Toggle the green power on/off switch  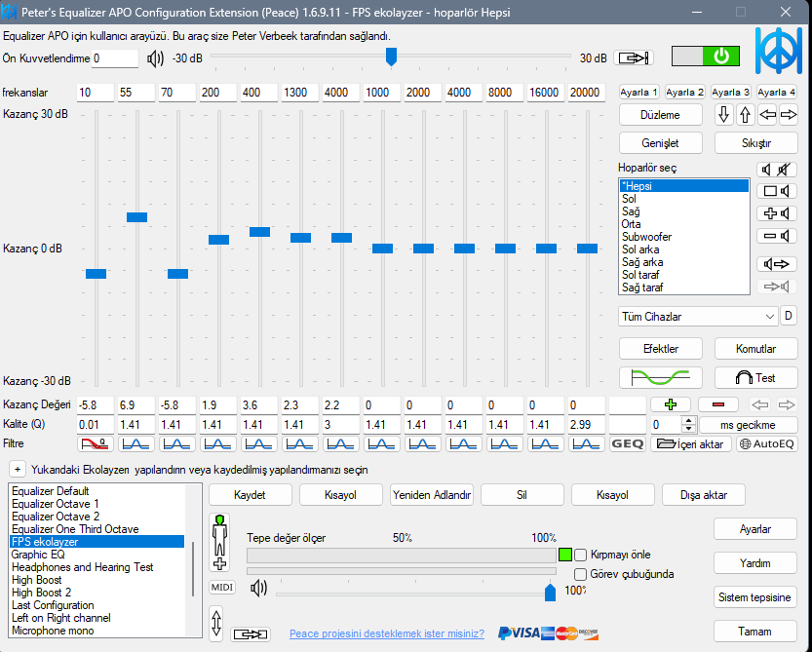[x=706, y=56]
